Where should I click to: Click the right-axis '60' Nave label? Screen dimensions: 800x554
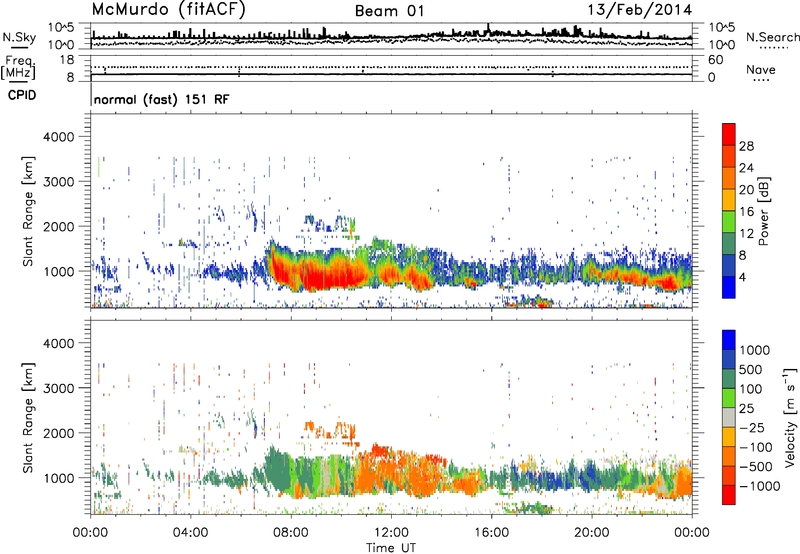click(x=715, y=60)
